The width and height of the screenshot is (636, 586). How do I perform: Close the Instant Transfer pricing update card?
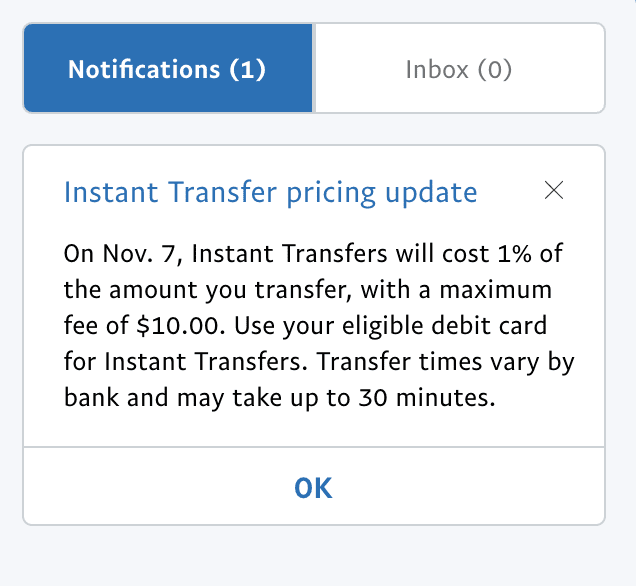(554, 191)
